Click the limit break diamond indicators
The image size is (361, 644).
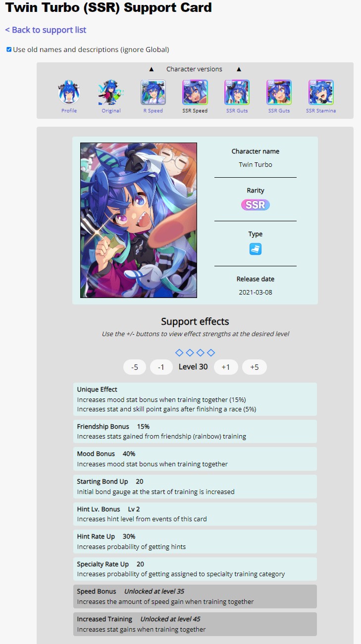click(x=195, y=352)
